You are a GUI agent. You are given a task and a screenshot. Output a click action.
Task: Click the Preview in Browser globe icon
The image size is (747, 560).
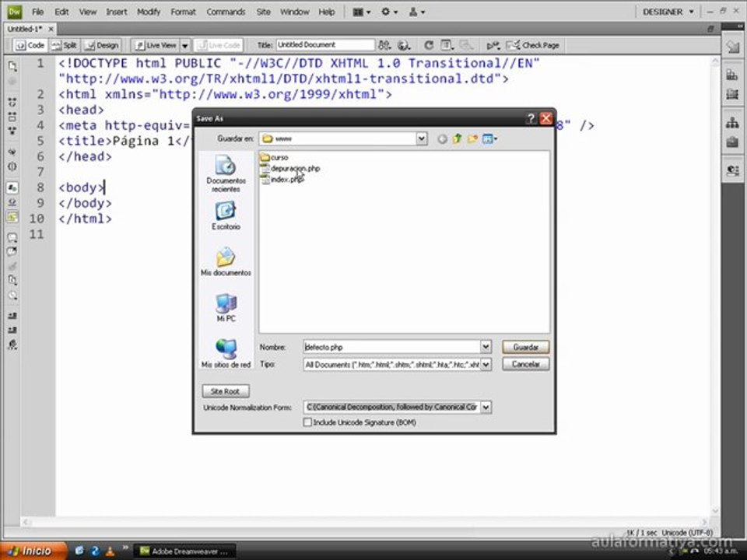404,45
